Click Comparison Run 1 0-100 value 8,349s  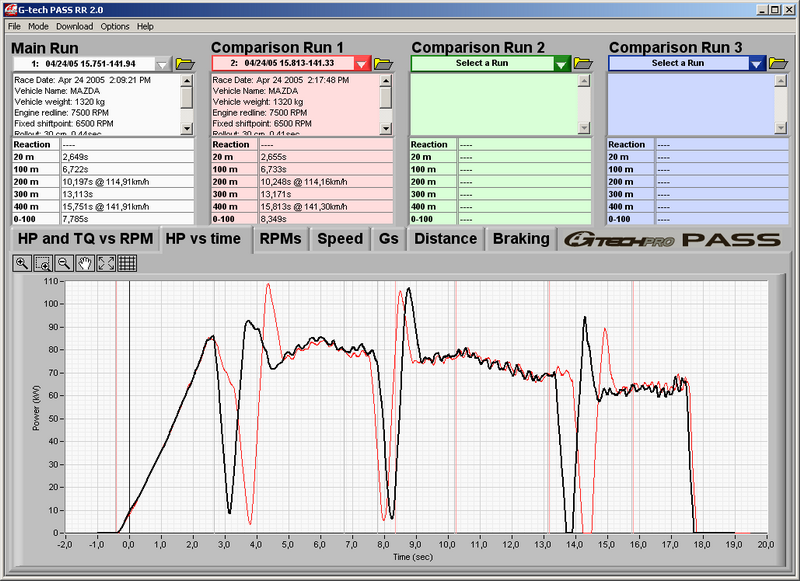coord(326,219)
